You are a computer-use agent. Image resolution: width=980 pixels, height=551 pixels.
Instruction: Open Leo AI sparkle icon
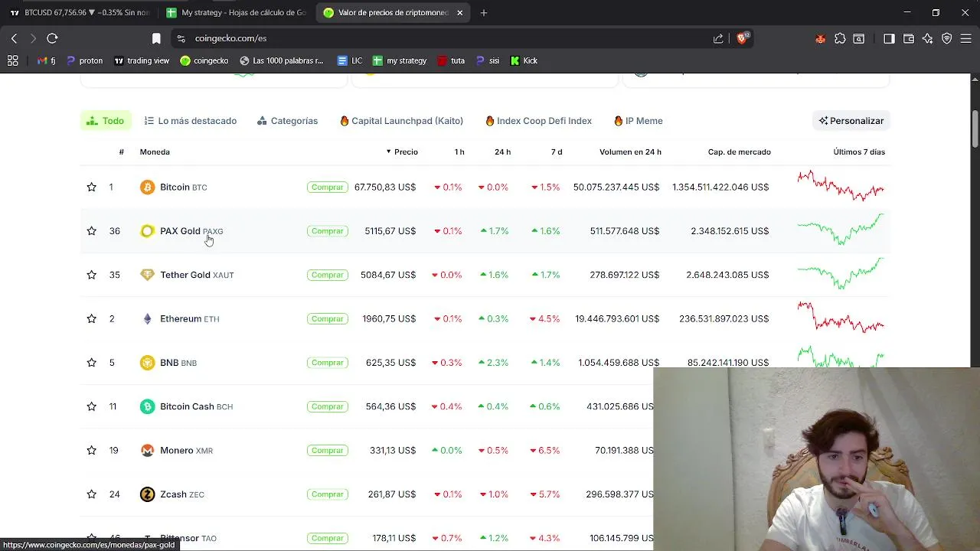pyautogui.click(x=928, y=38)
